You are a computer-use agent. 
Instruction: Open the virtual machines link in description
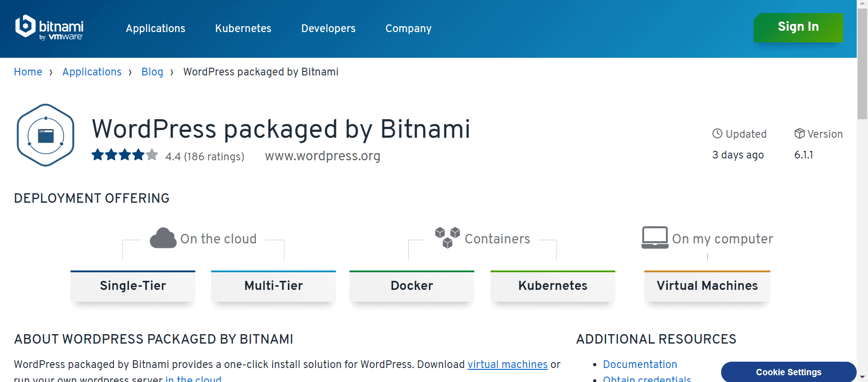[507, 364]
